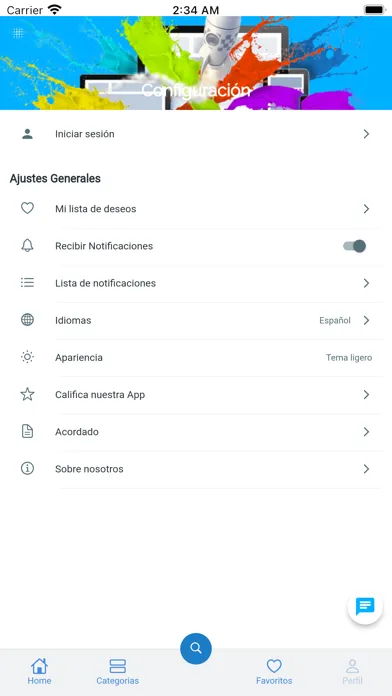Select the Perfil tab
This screenshot has height=696, width=392.
352,672
